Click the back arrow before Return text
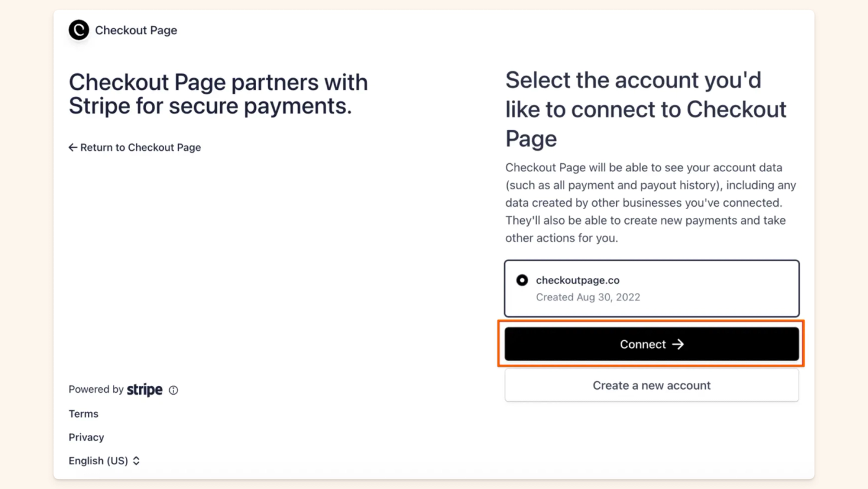The height and width of the screenshot is (489, 868). [73, 148]
